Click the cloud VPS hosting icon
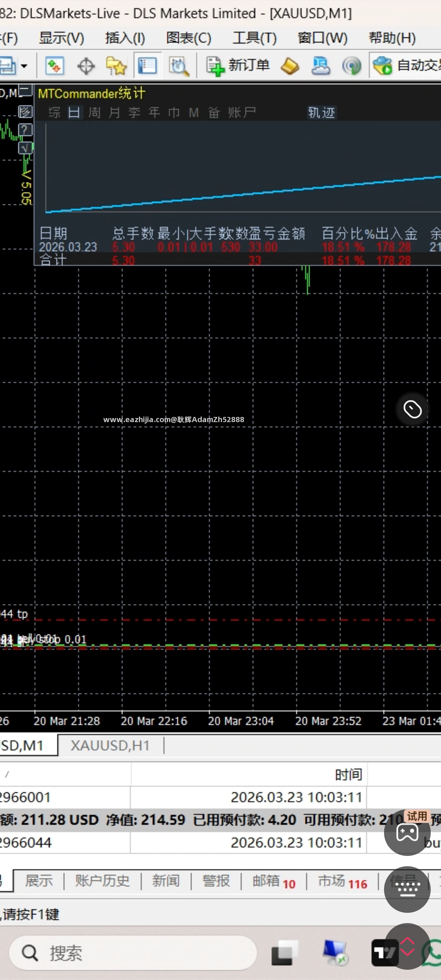Screen dimensions: 441x980 pos(320,66)
